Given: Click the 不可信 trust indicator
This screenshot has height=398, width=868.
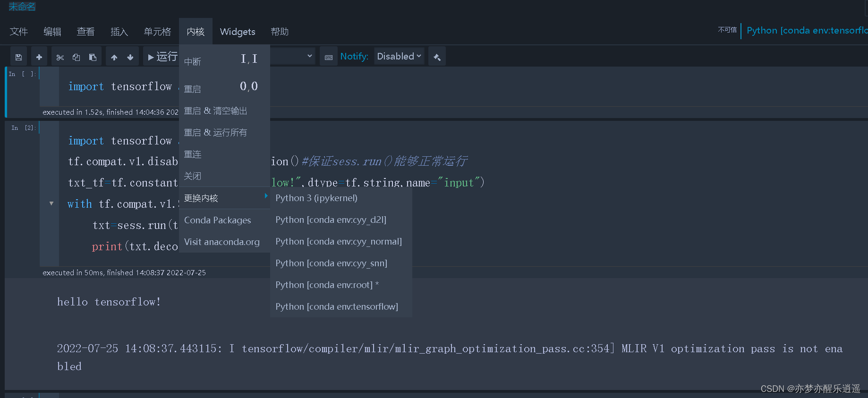Looking at the screenshot, I should click(727, 30).
